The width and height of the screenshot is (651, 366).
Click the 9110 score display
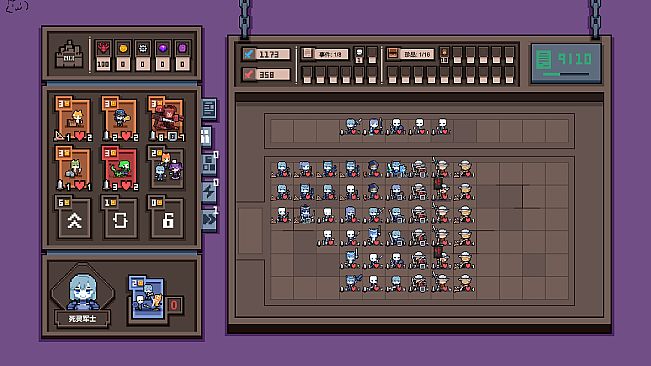pyautogui.click(x=575, y=59)
